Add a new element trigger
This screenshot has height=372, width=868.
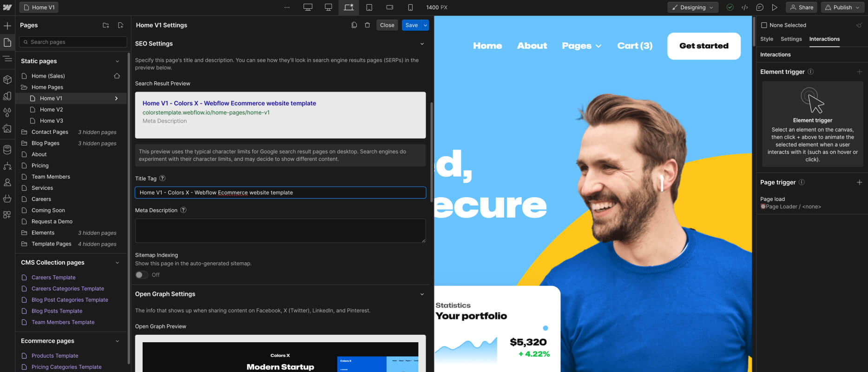[860, 72]
